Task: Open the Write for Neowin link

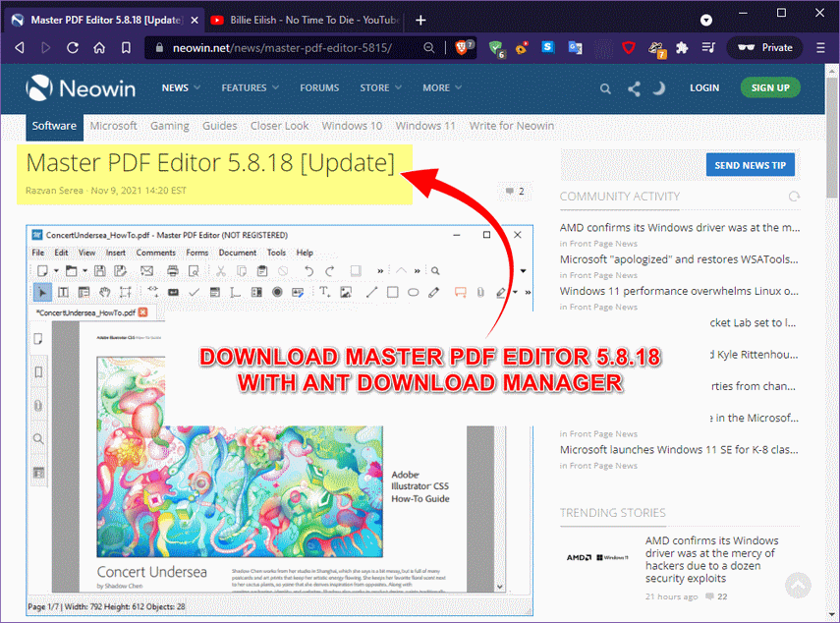Action: click(x=512, y=126)
